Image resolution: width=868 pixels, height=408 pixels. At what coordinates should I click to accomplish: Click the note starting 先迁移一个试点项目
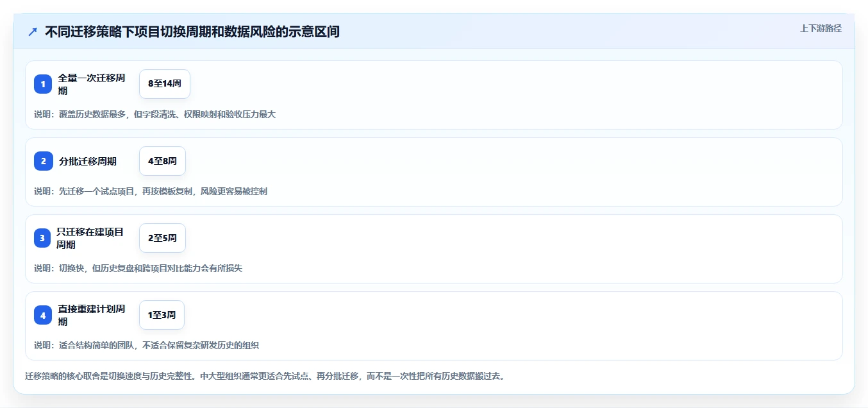click(151, 191)
